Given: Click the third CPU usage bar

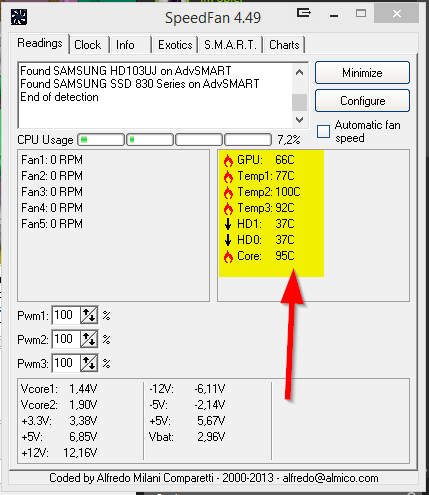Looking at the screenshot, I should (199, 140).
